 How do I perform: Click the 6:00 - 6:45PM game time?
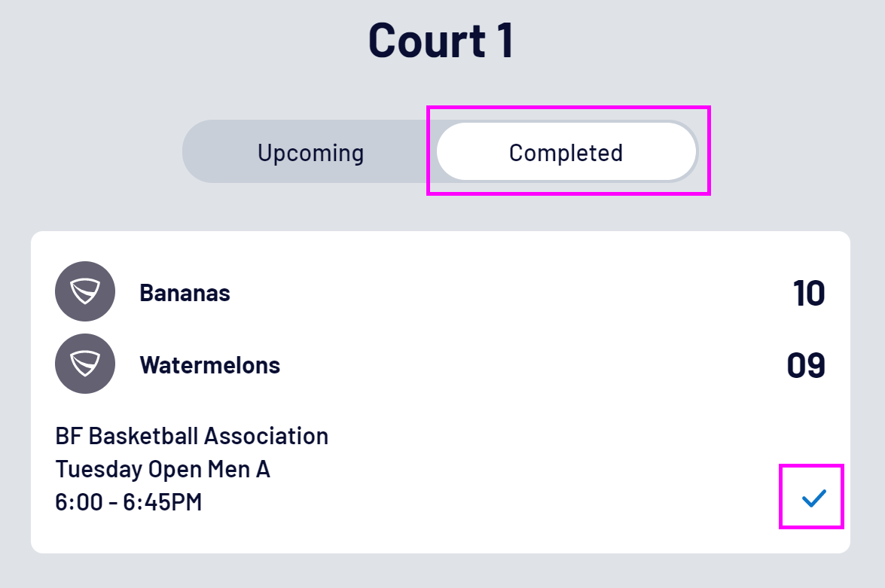pos(129,502)
